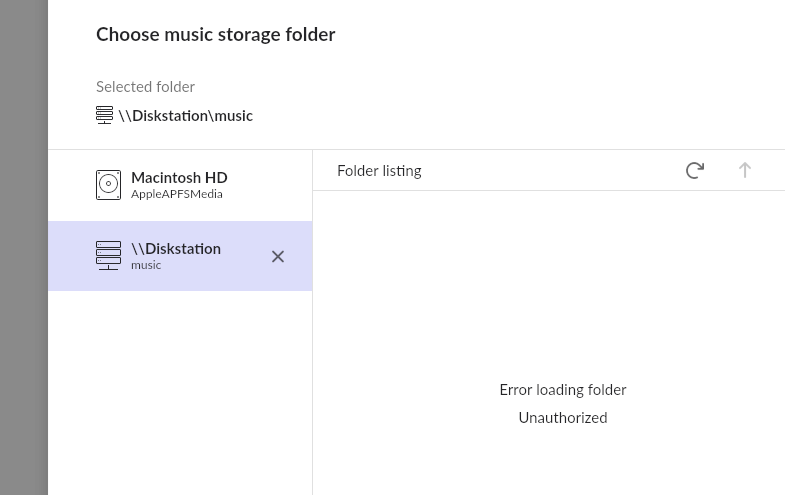This screenshot has width=785, height=495.
Task: Select the Macintosh HD volume name
Action: point(179,177)
